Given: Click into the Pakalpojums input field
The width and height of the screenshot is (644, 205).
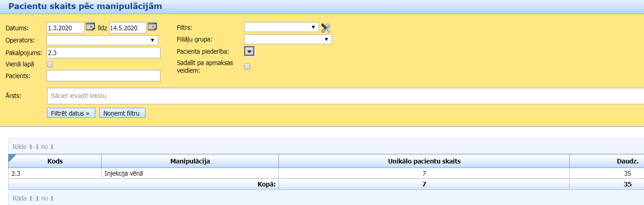Looking at the screenshot, I should [103, 53].
